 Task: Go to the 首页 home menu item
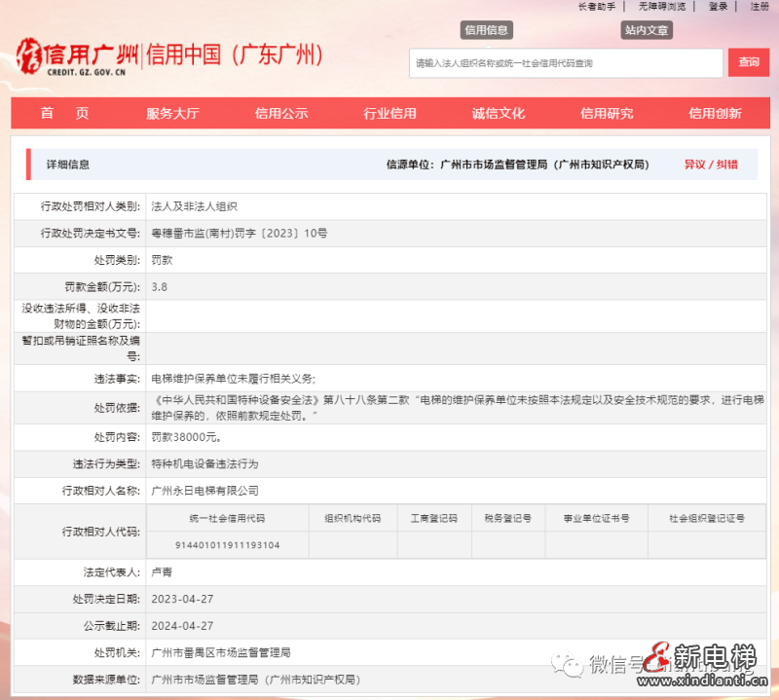(63, 113)
